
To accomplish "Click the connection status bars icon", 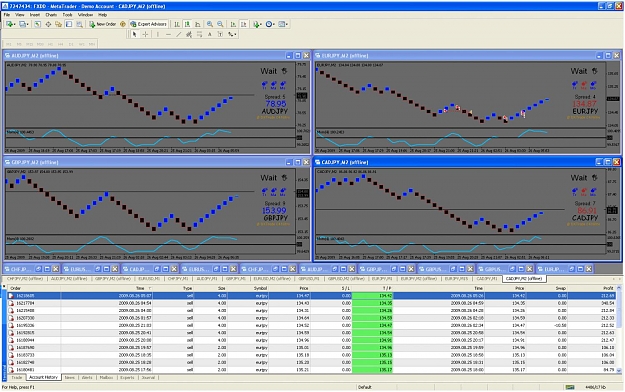I will [570, 387].
